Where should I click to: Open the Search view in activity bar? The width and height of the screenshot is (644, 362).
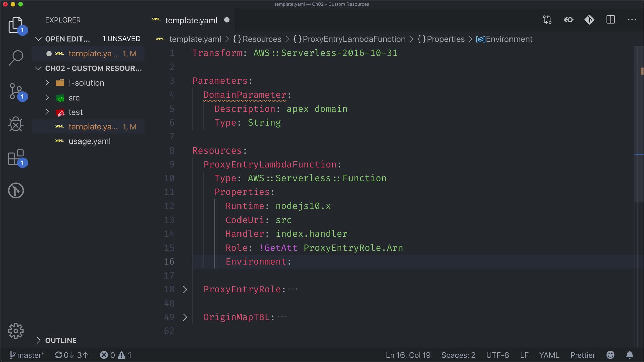pyautogui.click(x=16, y=58)
